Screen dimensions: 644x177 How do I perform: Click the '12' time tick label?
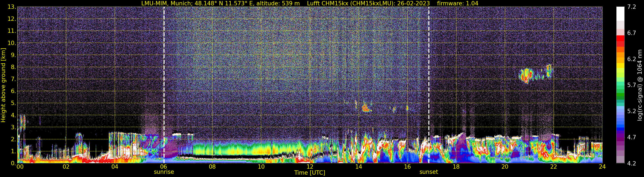pos(310,167)
